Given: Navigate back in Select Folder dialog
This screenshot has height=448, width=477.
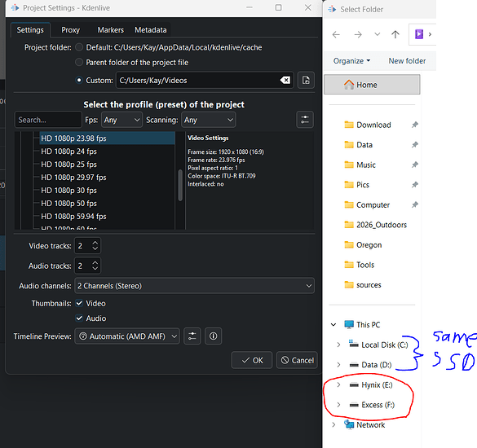Looking at the screenshot, I should (336, 34).
